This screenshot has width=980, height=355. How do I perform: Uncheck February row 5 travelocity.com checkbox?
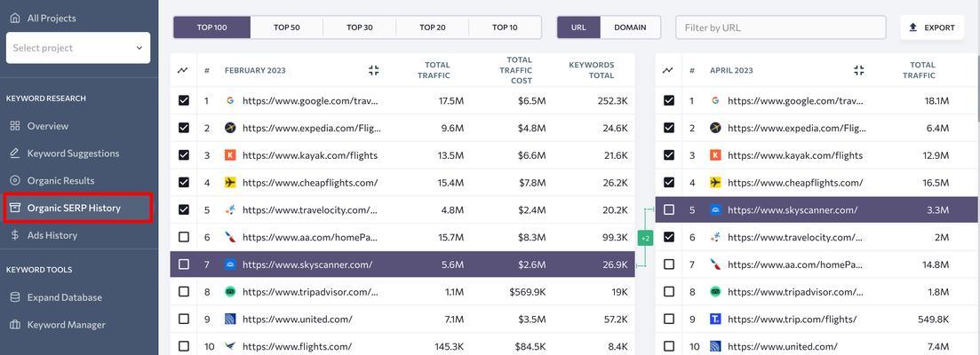tap(184, 210)
